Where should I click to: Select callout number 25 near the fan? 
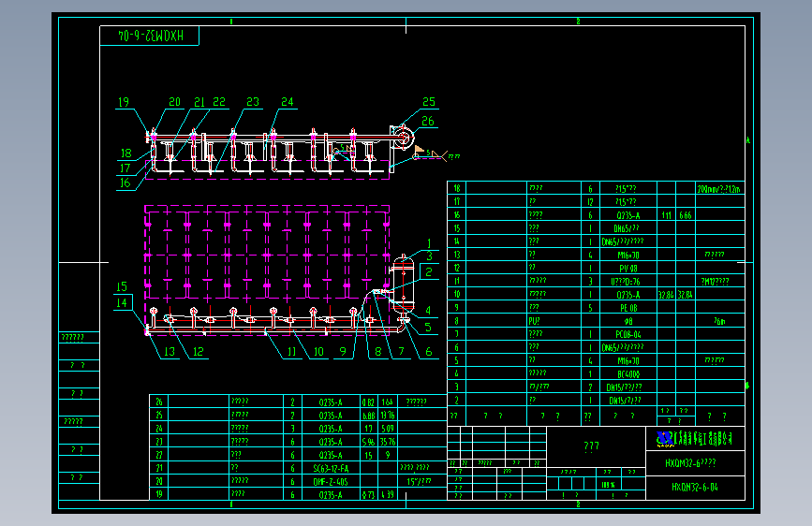tap(429, 102)
